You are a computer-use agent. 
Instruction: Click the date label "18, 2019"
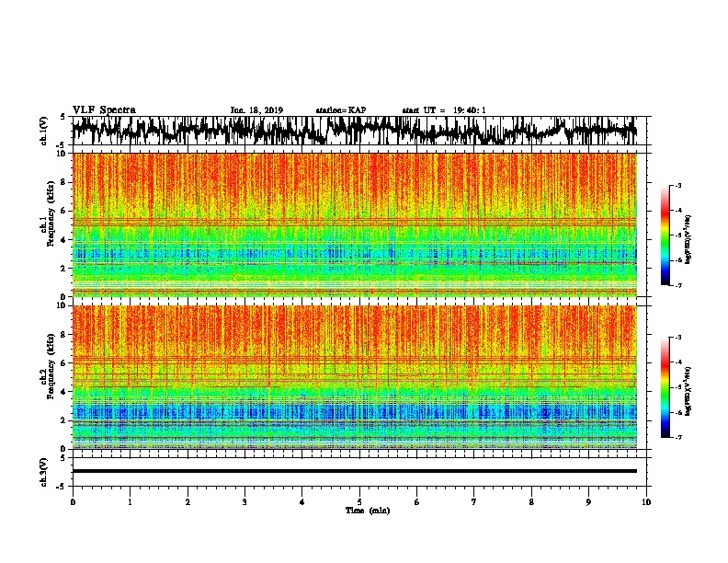264,110
